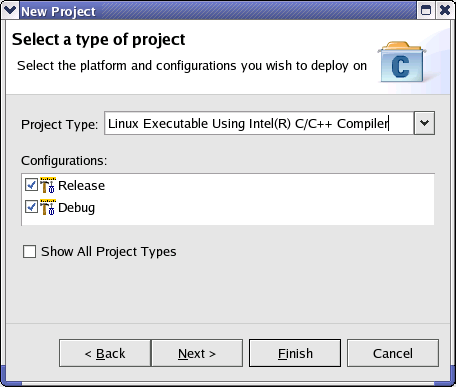Click the C project folder wizard icon
Image resolution: width=456 pixels, height=387 pixels.
tap(402, 62)
